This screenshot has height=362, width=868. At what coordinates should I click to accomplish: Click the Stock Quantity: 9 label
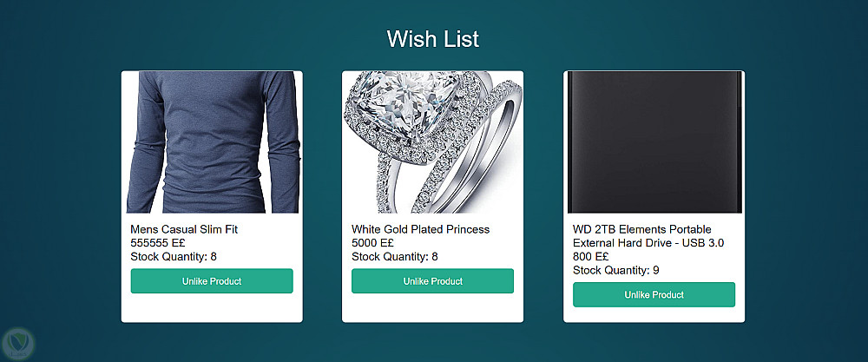click(x=616, y=270)
